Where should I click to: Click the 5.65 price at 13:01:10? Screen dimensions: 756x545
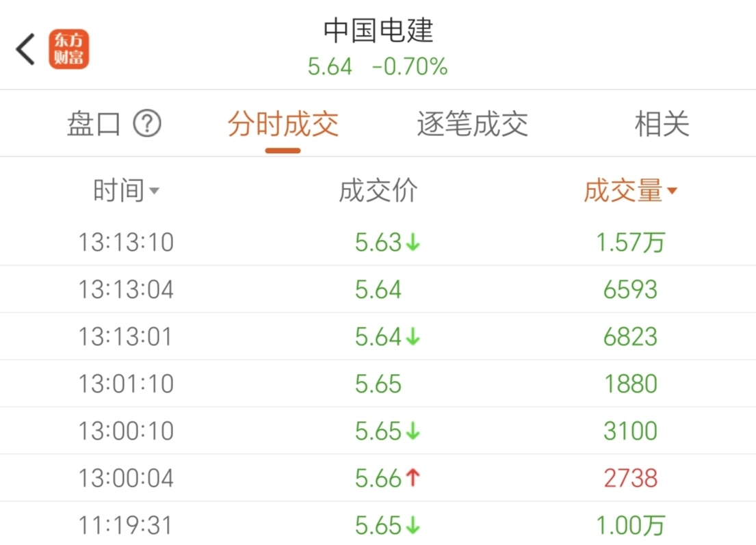coord(378,384)
